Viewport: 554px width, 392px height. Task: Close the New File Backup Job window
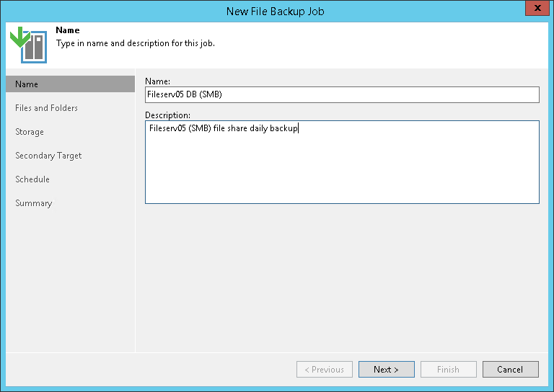click(x=535, y=10)
